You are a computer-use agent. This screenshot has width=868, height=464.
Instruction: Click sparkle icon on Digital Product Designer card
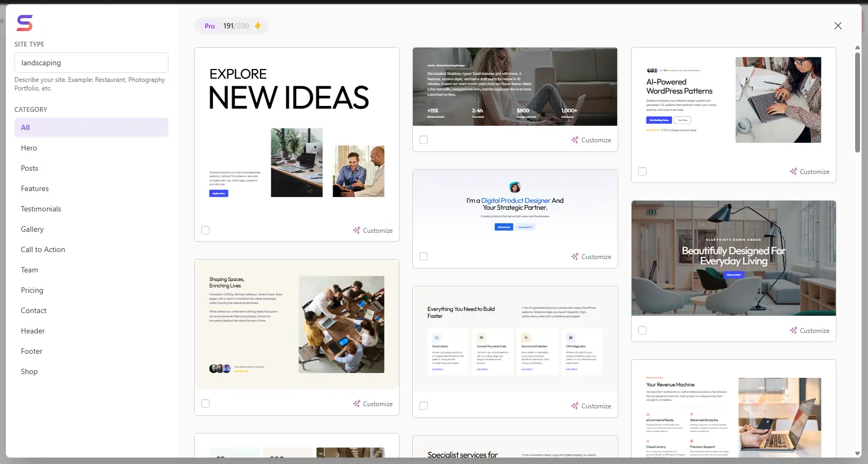click(575, 257)
